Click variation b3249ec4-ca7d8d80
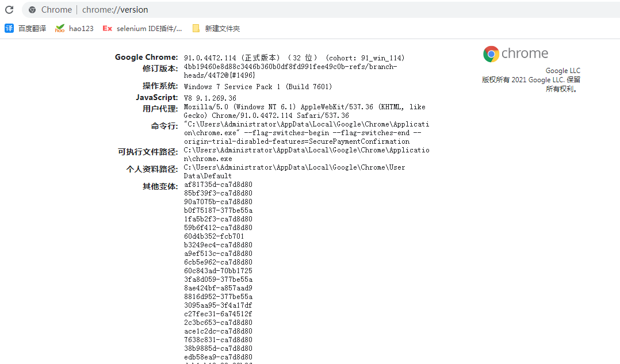Image resolution: width=620 pixels, height=364 pixels. (x=218, y=245)
